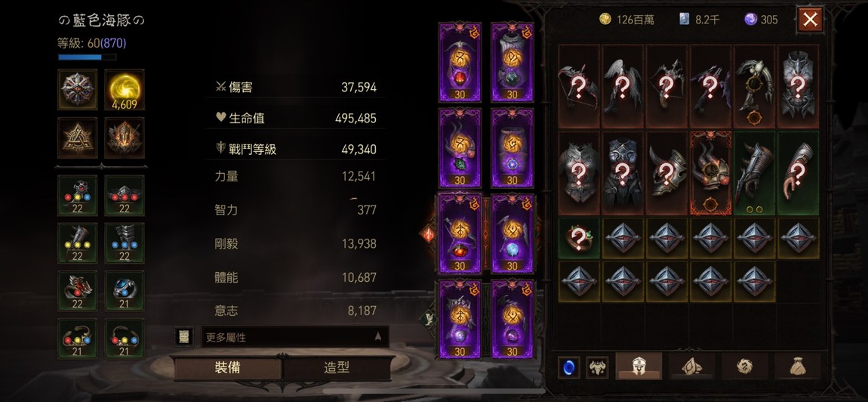The height and width of the screenshot is (402, 868).
Task: Click the level experience progress bar
Action: pos(87,57)
